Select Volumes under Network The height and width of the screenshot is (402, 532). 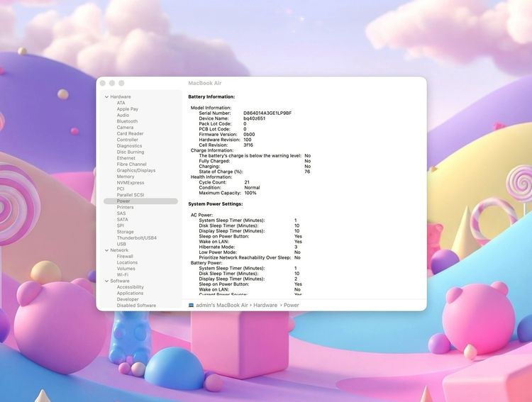tap(126, 269)
